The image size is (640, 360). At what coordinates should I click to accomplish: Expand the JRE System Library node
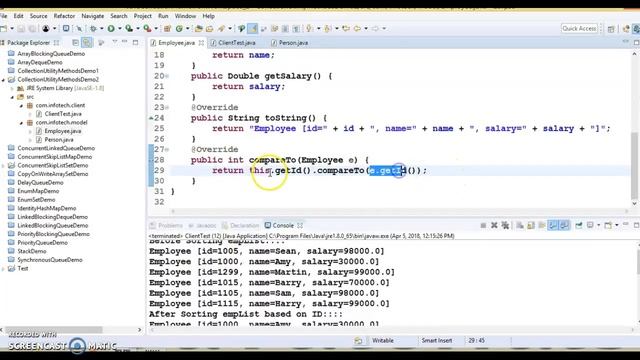[12, 89]
